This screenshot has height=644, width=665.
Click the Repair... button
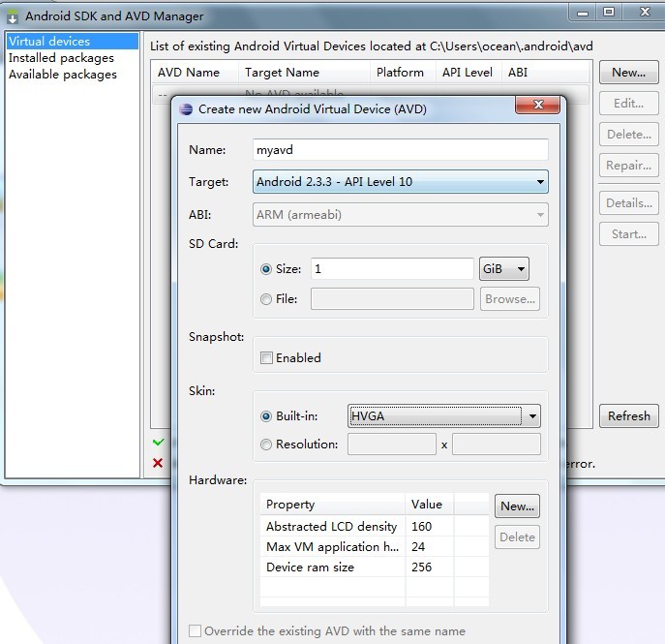pos(628,165)
